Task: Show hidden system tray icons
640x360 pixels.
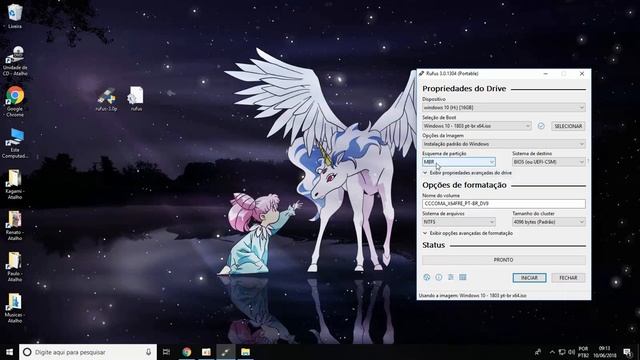Action: pos(552,352)
